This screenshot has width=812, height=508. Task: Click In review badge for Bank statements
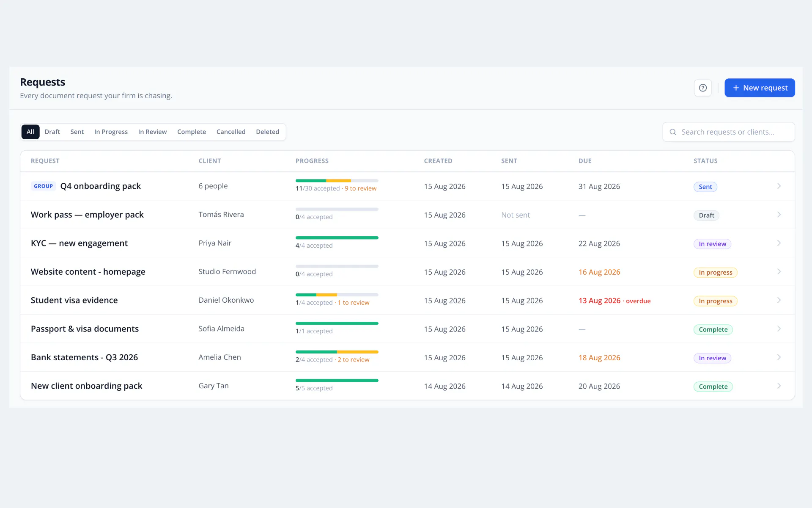pyautogui.click(x=712, y=358)
